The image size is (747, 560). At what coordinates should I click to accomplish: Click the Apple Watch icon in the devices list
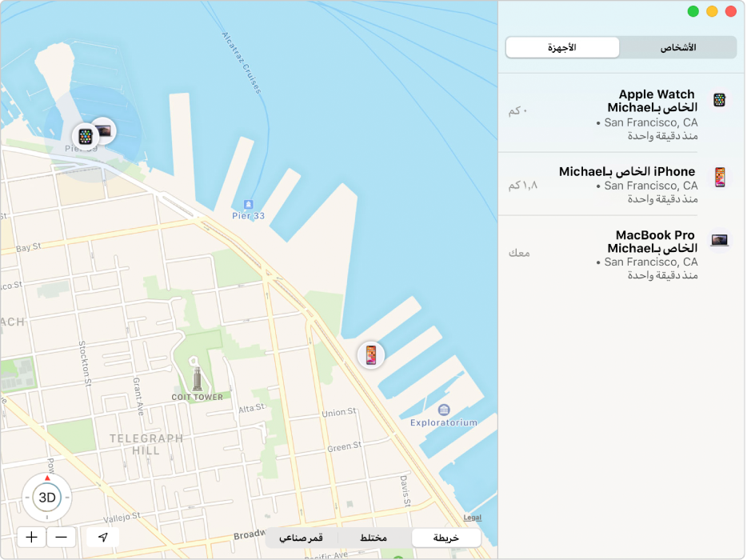719,100
